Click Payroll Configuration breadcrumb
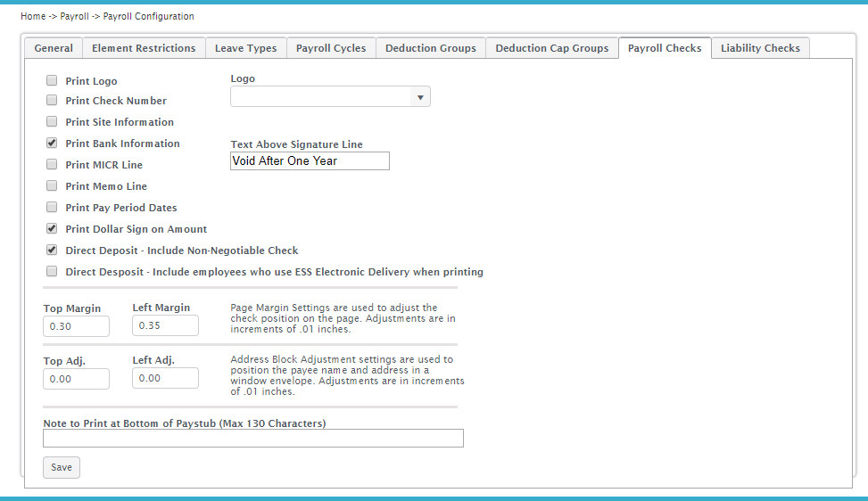The width and height of the screenshot is (868, 501). (x=148, y=16)
